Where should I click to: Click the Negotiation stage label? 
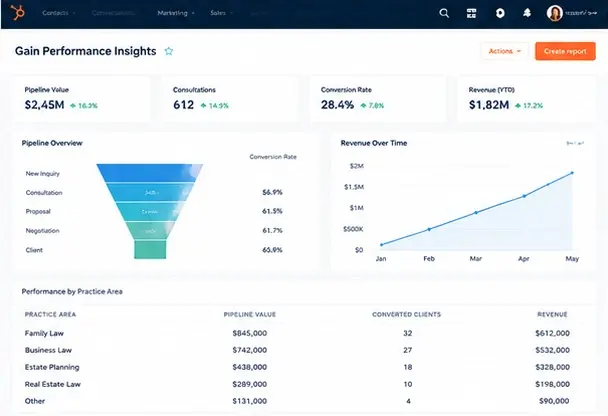[43, 231]
